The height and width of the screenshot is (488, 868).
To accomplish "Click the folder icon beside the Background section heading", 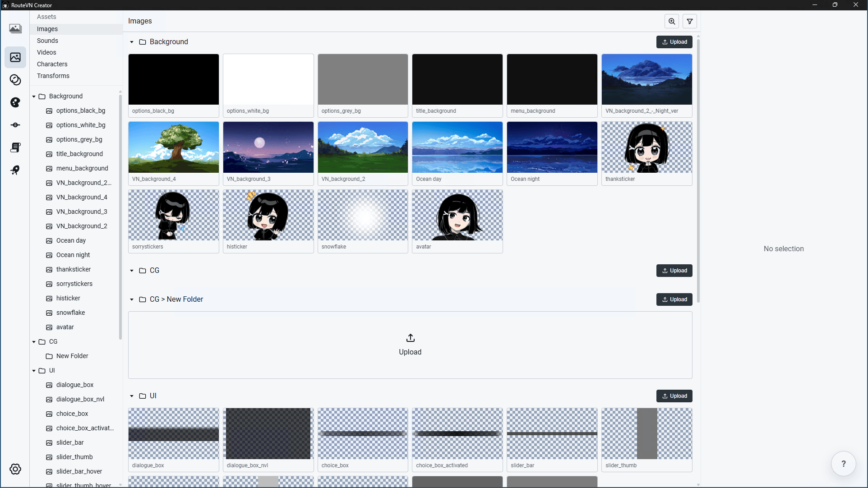I will click(x=143, y=42).
